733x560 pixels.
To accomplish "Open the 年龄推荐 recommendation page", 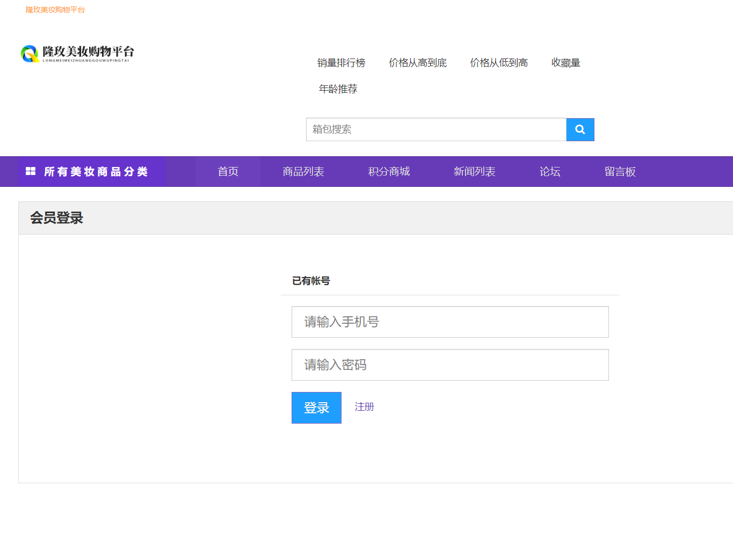I will click(338, 88).
